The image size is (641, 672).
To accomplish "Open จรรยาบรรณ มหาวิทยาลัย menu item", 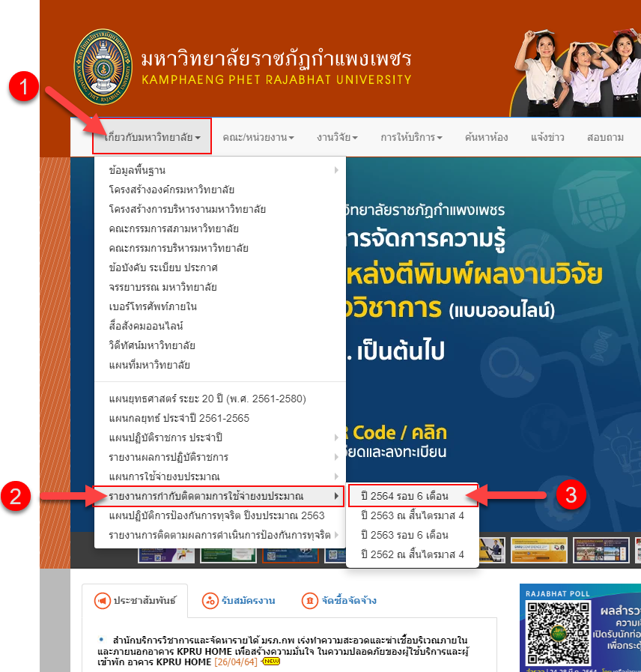I will pyautogui.click(x=220, y=287).
